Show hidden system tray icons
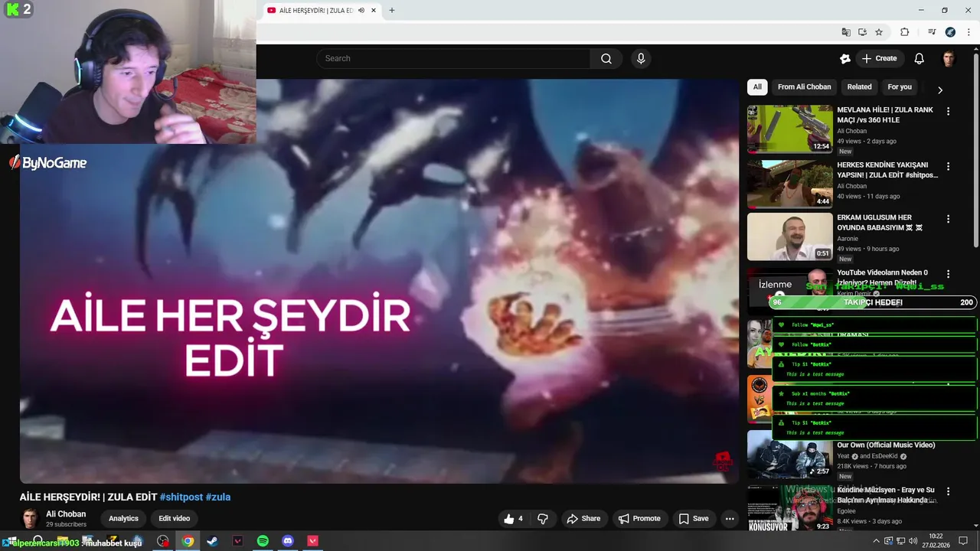 877,541
